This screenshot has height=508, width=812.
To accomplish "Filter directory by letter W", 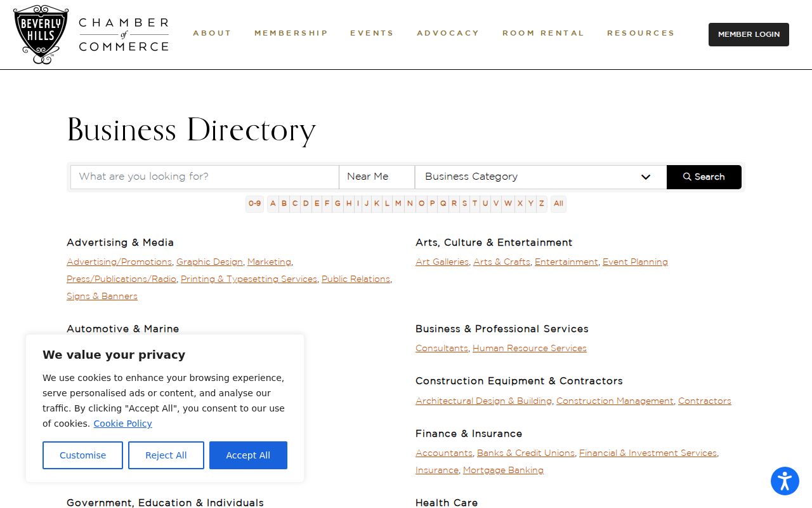I will (508, 204).
